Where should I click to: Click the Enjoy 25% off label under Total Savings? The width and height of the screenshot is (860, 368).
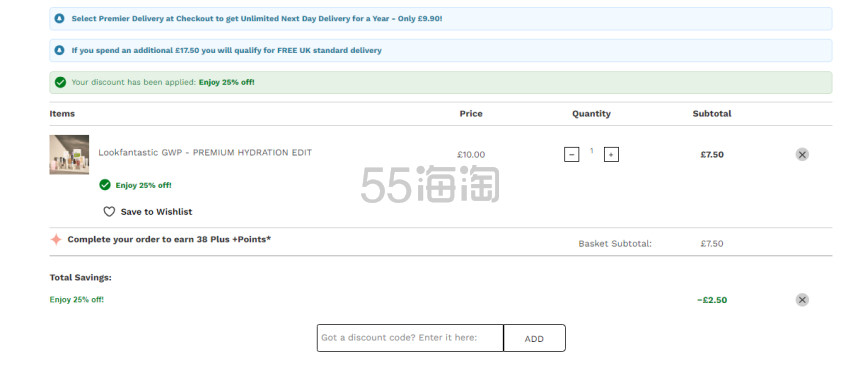pyautogui.click(x=76, y=299)
